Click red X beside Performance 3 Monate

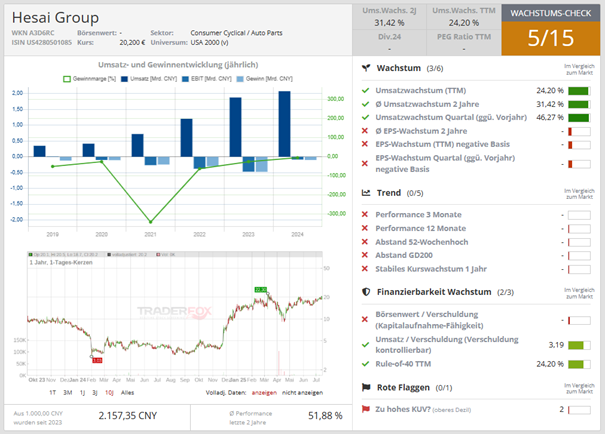[365, 214]
